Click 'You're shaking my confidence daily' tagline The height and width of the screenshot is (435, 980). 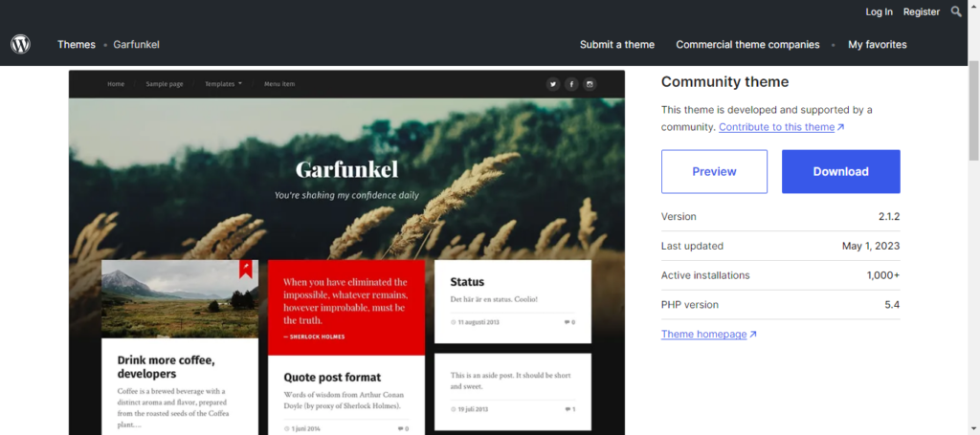coord(346,195)
